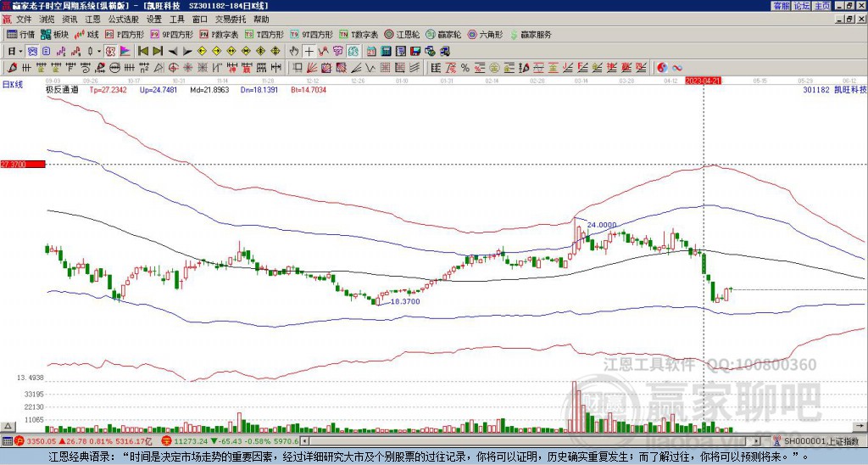Switch to the K线 candlestick view
Screen dimensions: 868x465
86,34
